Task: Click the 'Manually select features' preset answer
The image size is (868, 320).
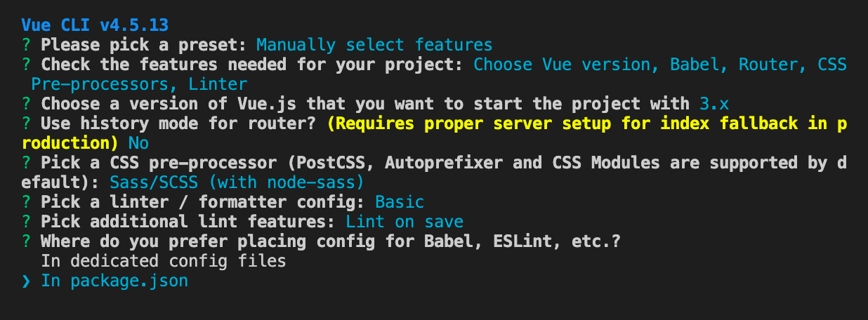Action: (x=374, y=45)
